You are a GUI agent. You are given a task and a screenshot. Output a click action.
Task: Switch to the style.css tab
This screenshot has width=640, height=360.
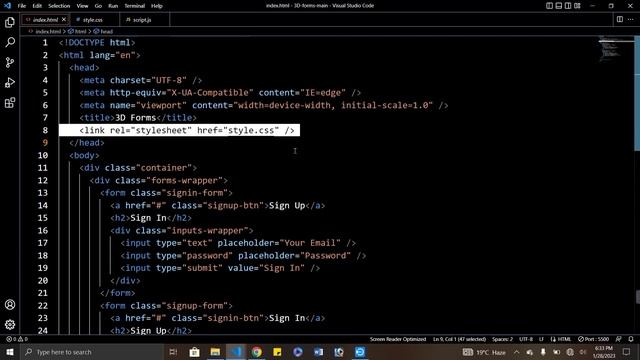[93, 20]
